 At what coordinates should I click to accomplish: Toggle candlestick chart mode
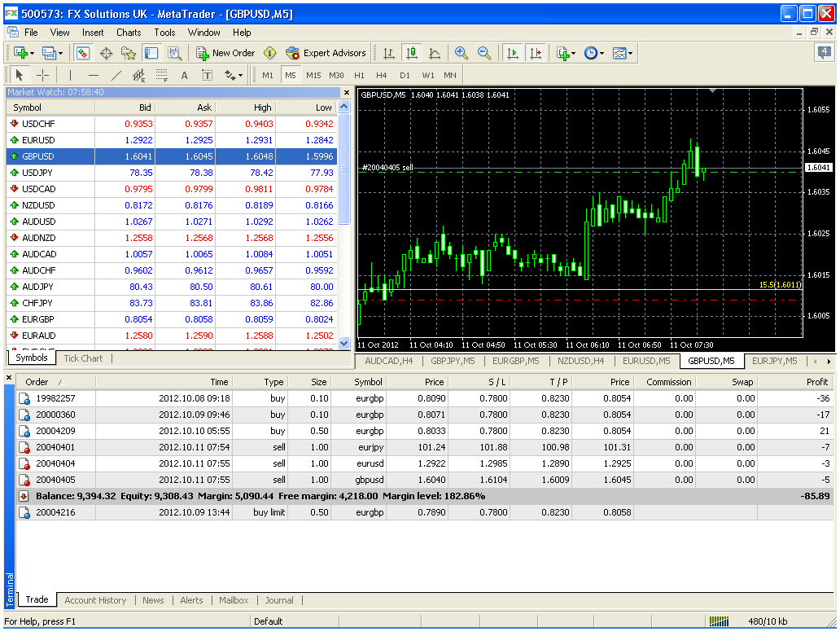pyautogui.click(x=411, y=53)
